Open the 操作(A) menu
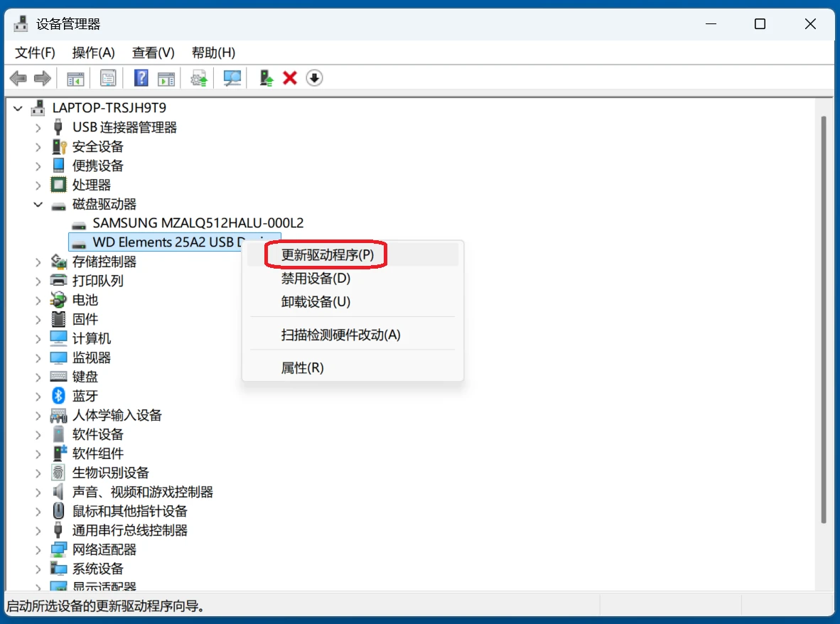Image resolution: width=840 pixels, height=624 pixels. coord(93,53)
